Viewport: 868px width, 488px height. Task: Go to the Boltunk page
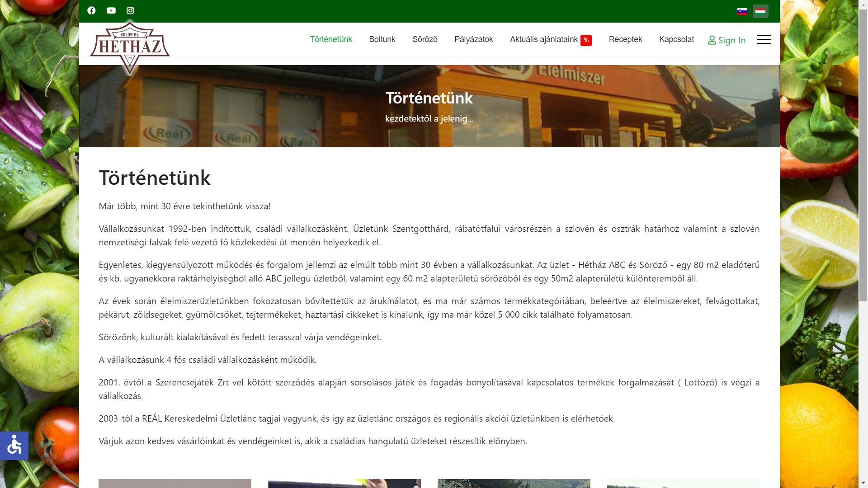point(382,39)
